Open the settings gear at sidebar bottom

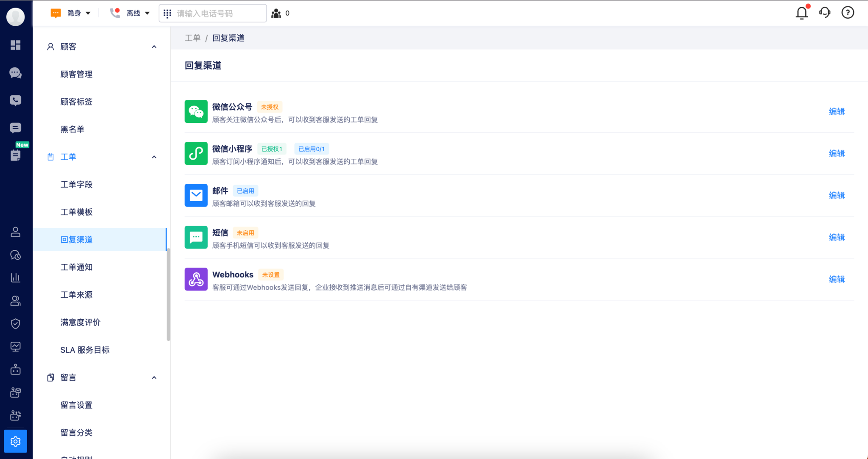tap(16, 441)
